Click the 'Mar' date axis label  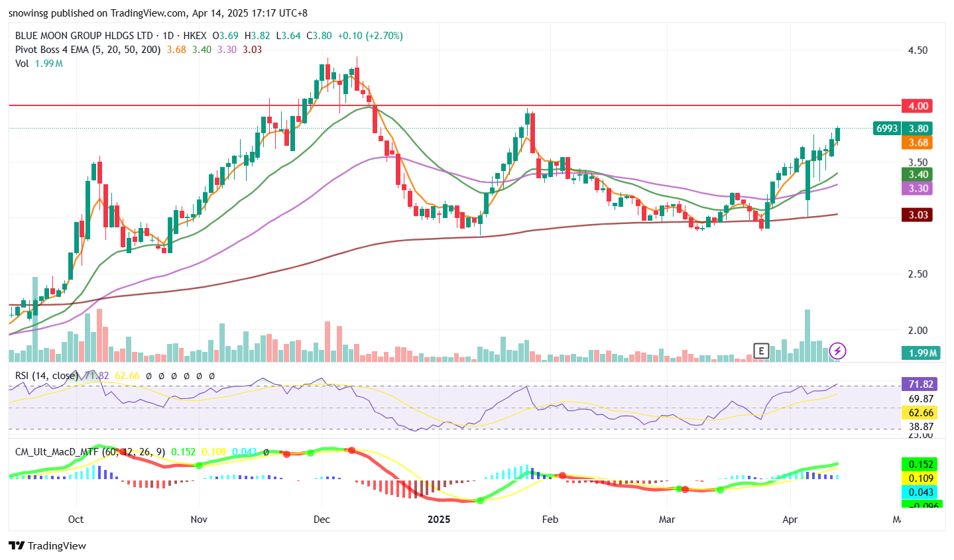click(667, 519)
